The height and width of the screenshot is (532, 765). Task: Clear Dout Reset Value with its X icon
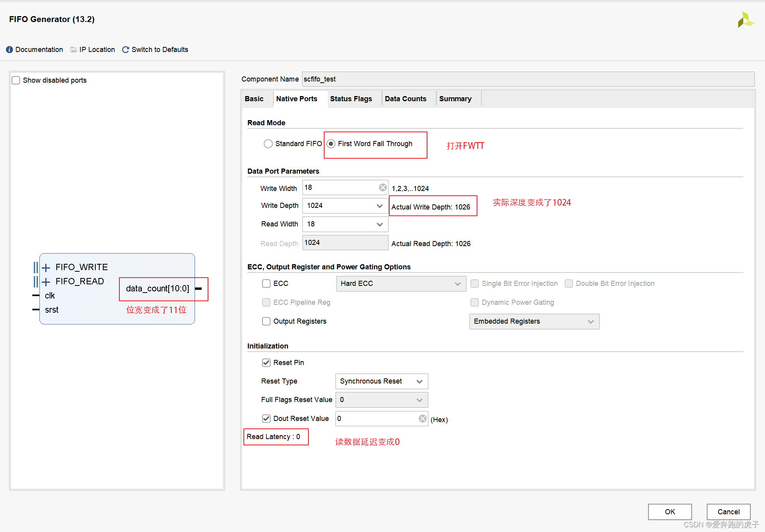[x=422, y=419]
